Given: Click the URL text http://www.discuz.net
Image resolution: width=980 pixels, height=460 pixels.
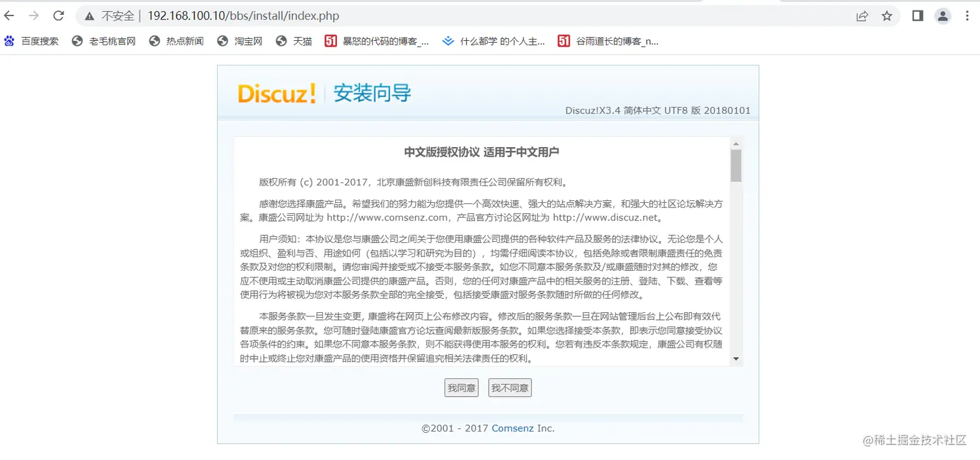Looking at the screenshot, I should point(605,218).
